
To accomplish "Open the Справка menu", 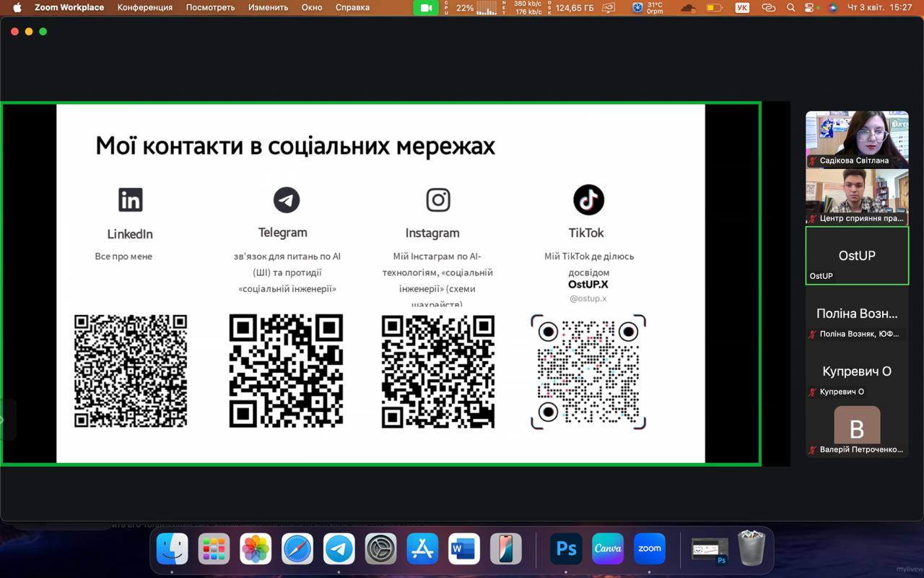I will pyautogui.click(x=352, y=8).
